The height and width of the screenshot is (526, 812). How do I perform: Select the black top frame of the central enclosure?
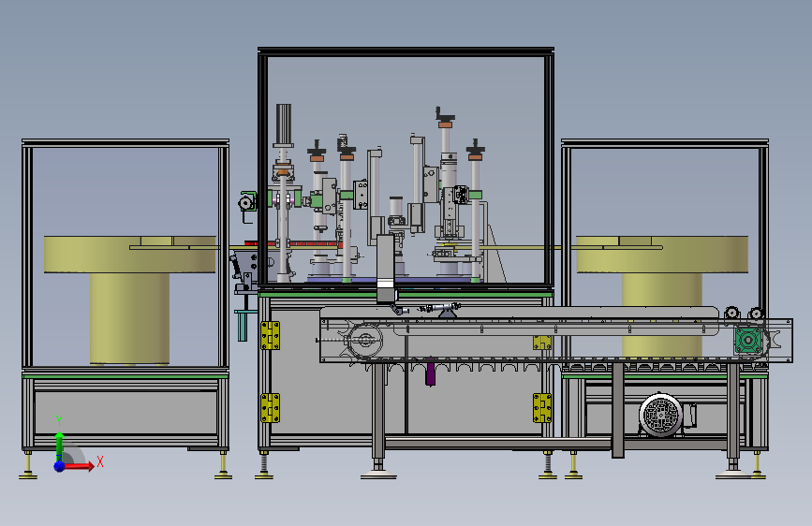pyautogui.click(x=406, y=51)
